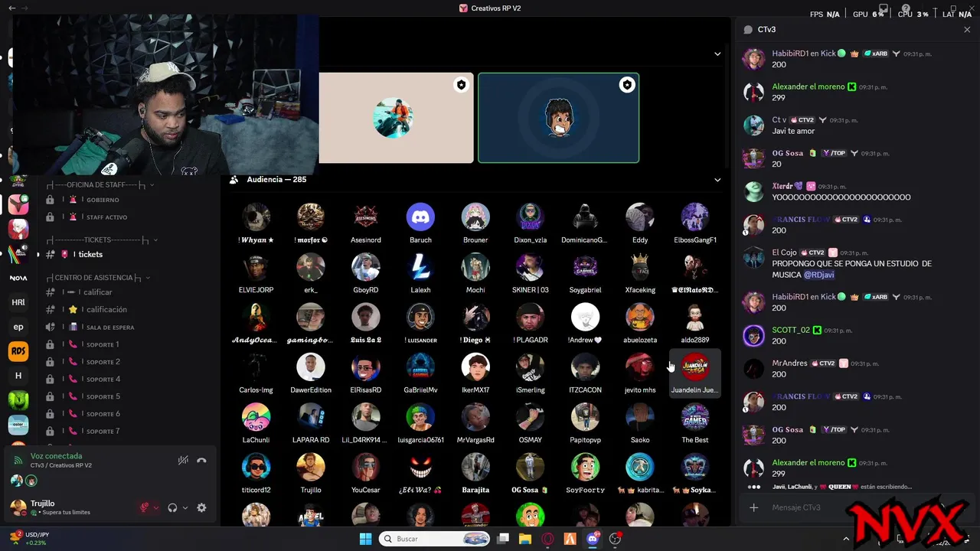The height and width of the screenshot is (551, 980).
Task: Open File Explorer from taskbar
Action: (525, 539)
